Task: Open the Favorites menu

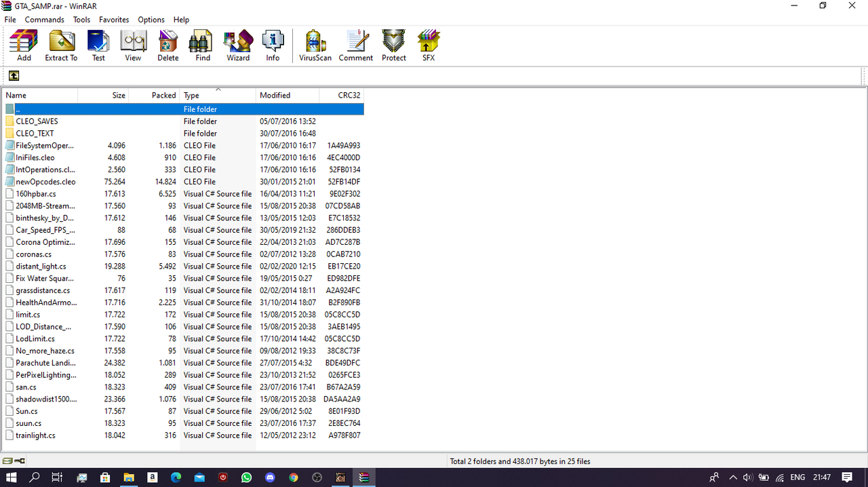Action: pyautogui.click(x=114, y=20)
